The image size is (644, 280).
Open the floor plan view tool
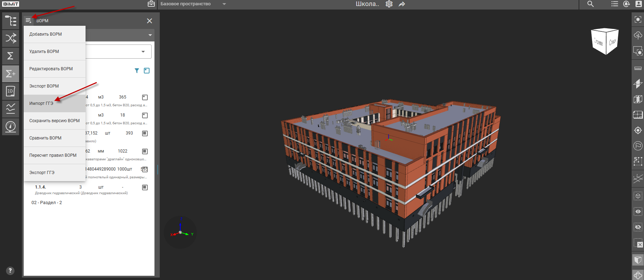click(638, 115)
